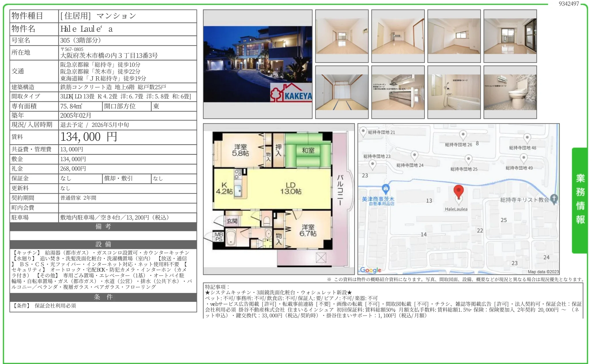Image resolution: width=592 pixels, height=364 pixels.
Task: Click the 総持寺団地 25 map pin
Action: pyautogui.click(x=468, y=159)
